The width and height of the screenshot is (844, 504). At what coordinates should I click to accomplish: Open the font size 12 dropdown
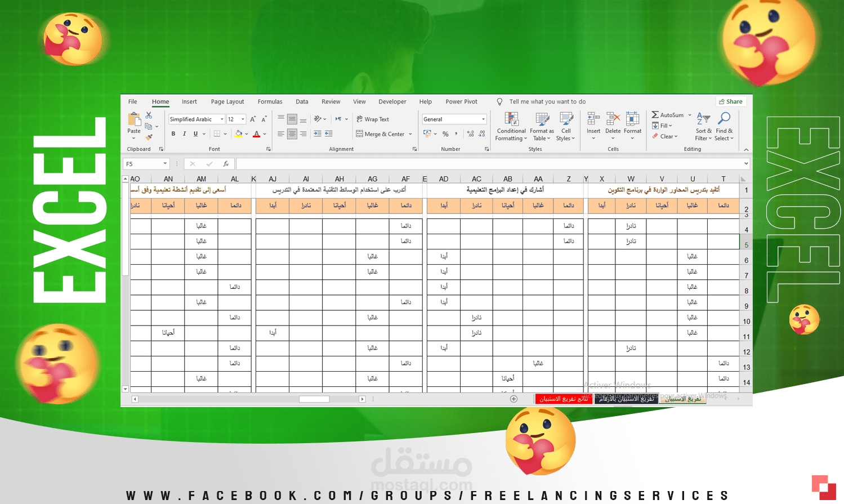pyautogui.click(x=243, y=119)
